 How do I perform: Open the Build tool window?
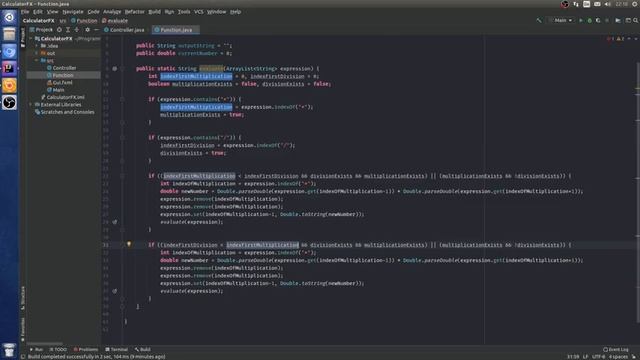(x=143, y=349)
